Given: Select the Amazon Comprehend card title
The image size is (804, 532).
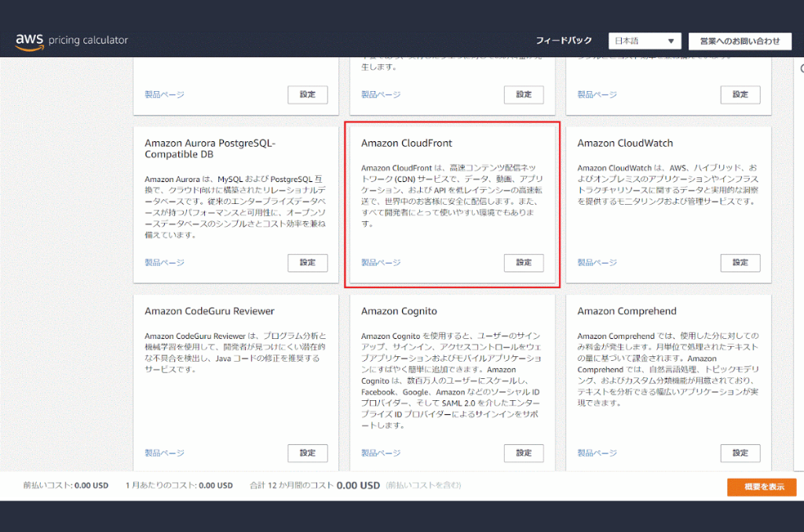Looking at the screenshot, I should tap(627, 311).
